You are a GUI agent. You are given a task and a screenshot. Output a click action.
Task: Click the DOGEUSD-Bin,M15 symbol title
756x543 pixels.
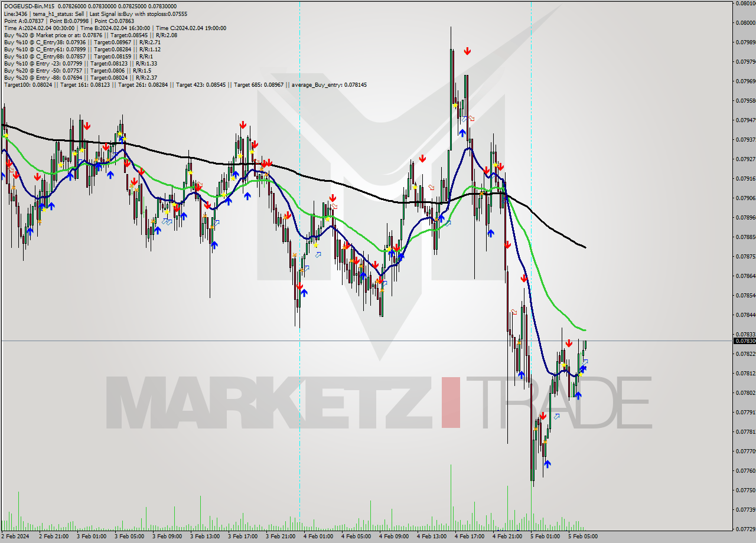(x=29, y=6)
